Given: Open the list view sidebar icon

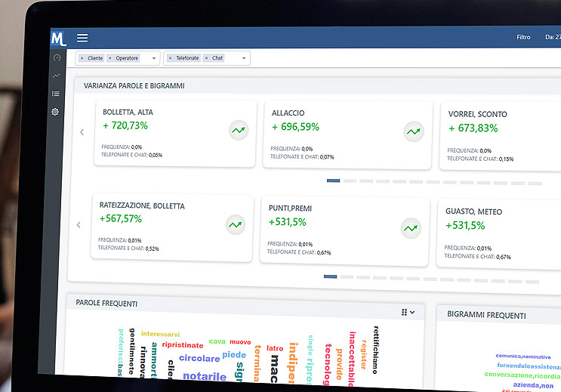Looking at the screenshot, I should (x=56, y=94).
